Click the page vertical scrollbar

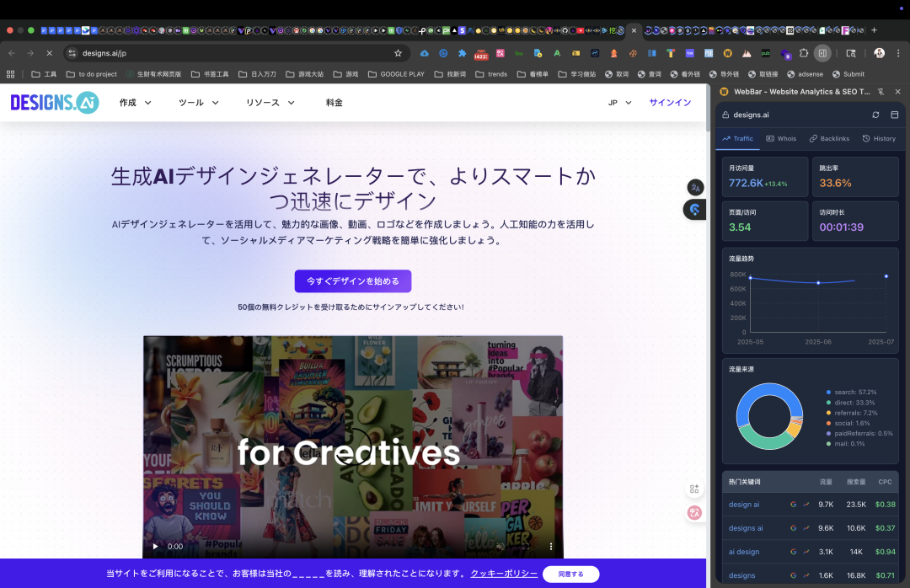pos(708,107)
